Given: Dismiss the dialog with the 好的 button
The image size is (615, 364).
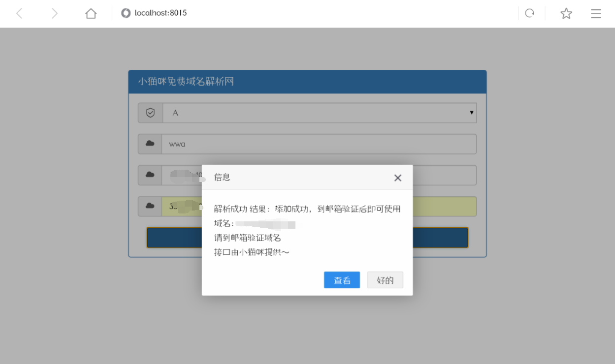Looking at the screenshot, I should 385,280.
